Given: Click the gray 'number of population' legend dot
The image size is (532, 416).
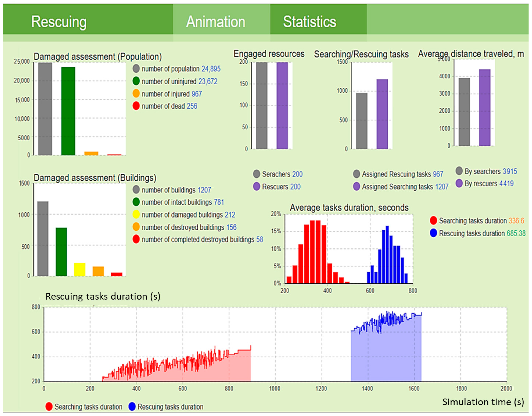Looking at the screenshot, I should tap(136, 68).
